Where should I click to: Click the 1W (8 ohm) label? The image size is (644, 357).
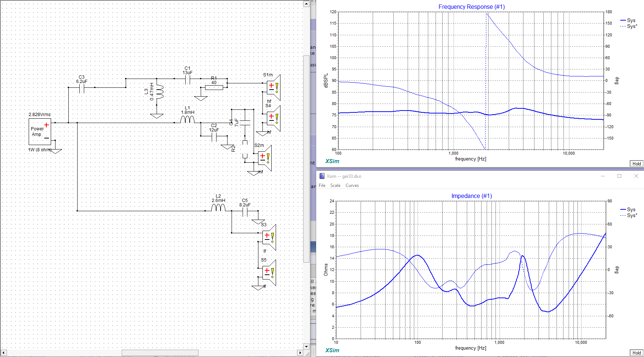coord(40,150)
